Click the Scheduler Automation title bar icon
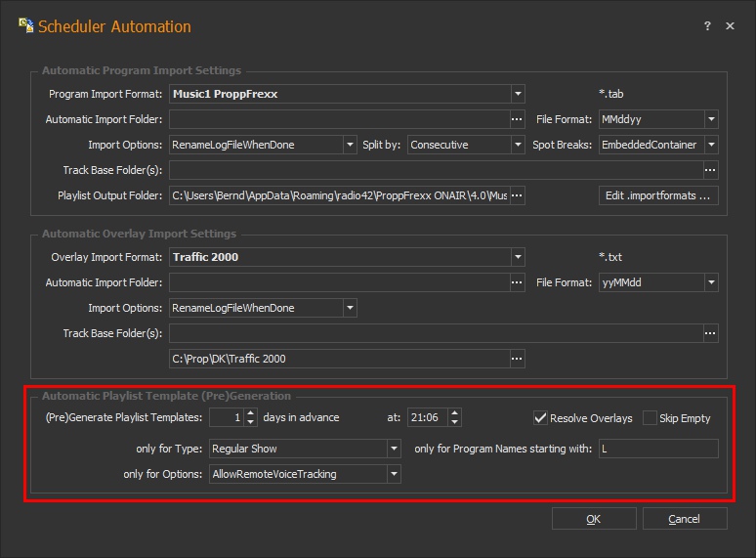Screen dimensions: 756x558 (x=26, y=26)
